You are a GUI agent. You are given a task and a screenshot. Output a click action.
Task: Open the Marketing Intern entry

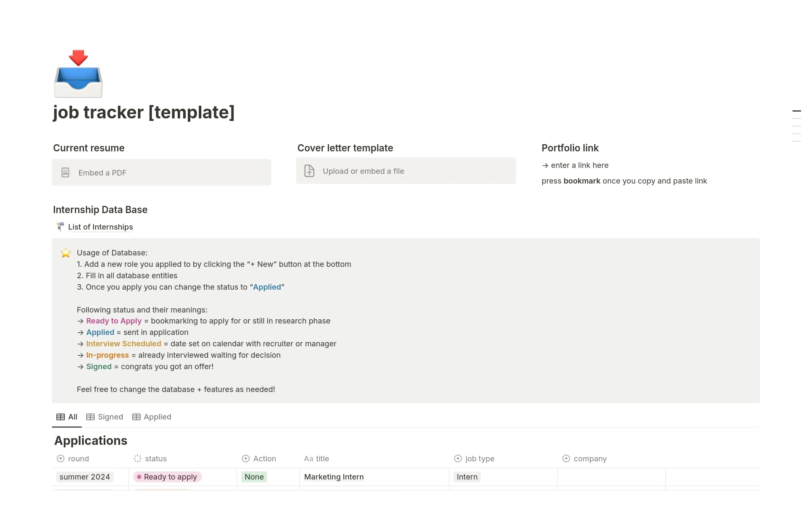[334, 477]
